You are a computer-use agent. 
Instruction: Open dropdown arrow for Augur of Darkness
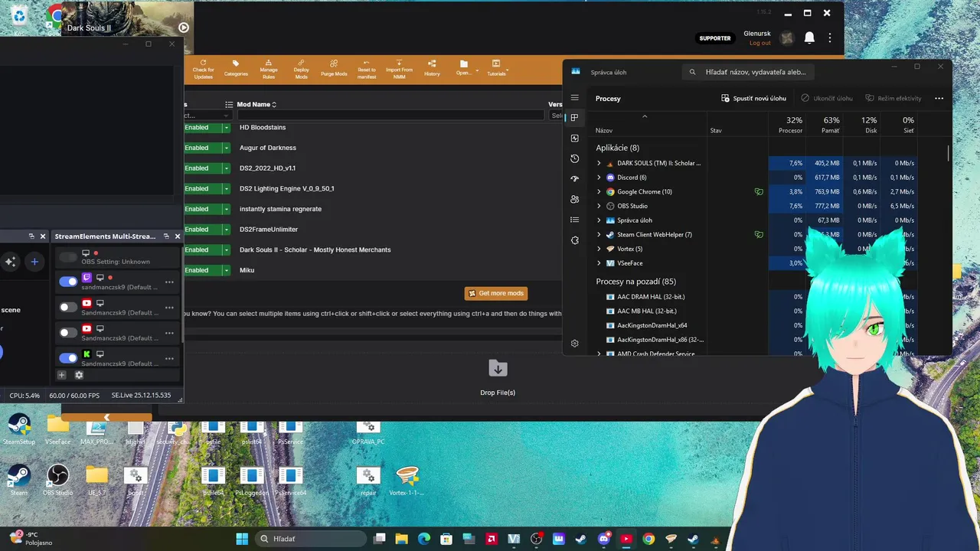click(x=227, y=148)
